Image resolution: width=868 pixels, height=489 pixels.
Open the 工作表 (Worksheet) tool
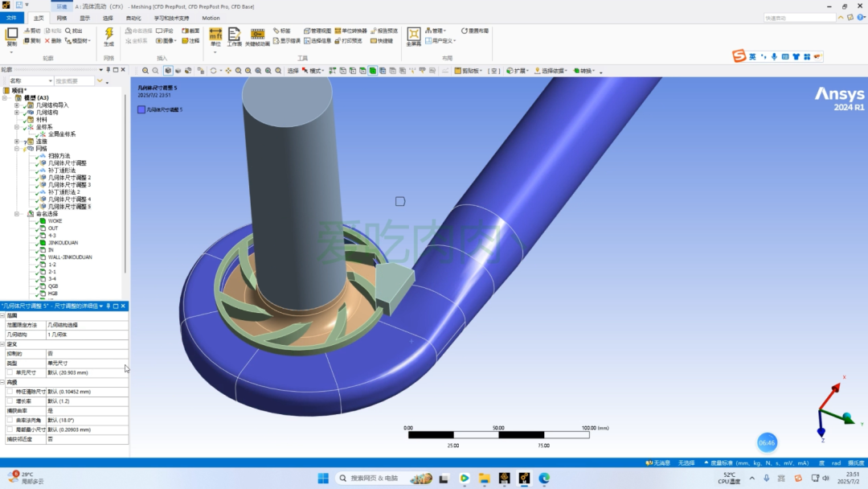pyautogui.click(x=234, y=36)
